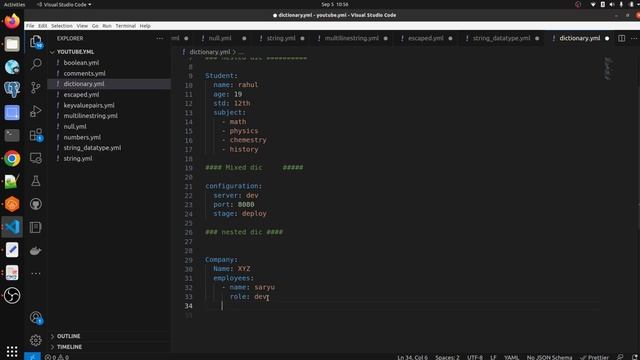Switch to the null.yml tab
The height and width of the screenshot is (360, 640).
pos(220,38)
